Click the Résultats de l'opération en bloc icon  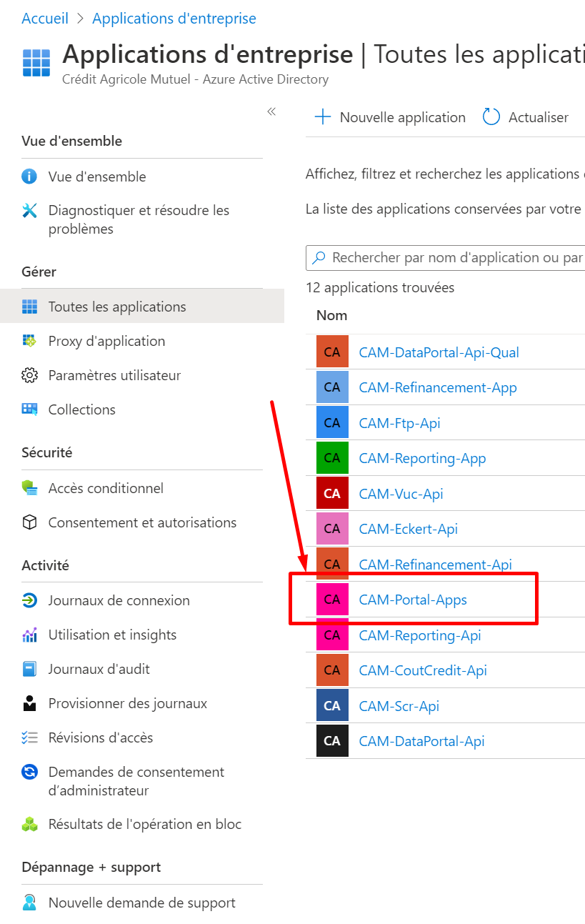(x=29, y=824)
